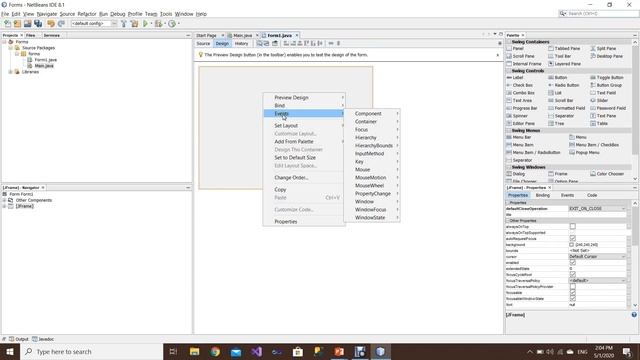Switch to the Main.java editor tab
The height and width of the screenshot is (360, 640).
pyautogui.click(x=242, y=36)
